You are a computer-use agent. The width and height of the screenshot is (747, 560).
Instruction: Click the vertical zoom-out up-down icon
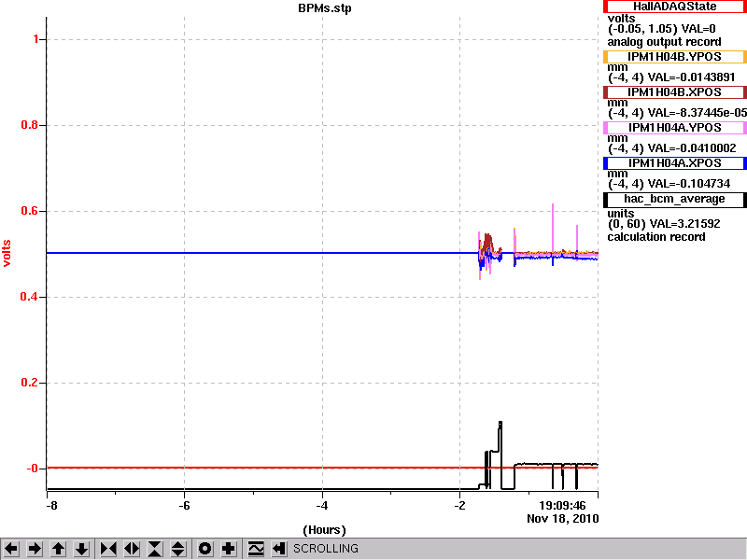(x=178, y=549)
